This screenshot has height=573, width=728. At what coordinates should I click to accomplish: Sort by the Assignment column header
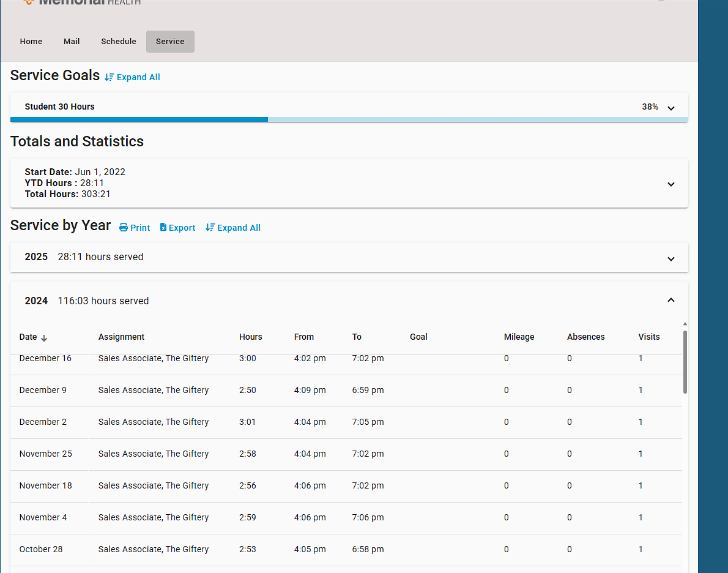[x=121, y=337]
